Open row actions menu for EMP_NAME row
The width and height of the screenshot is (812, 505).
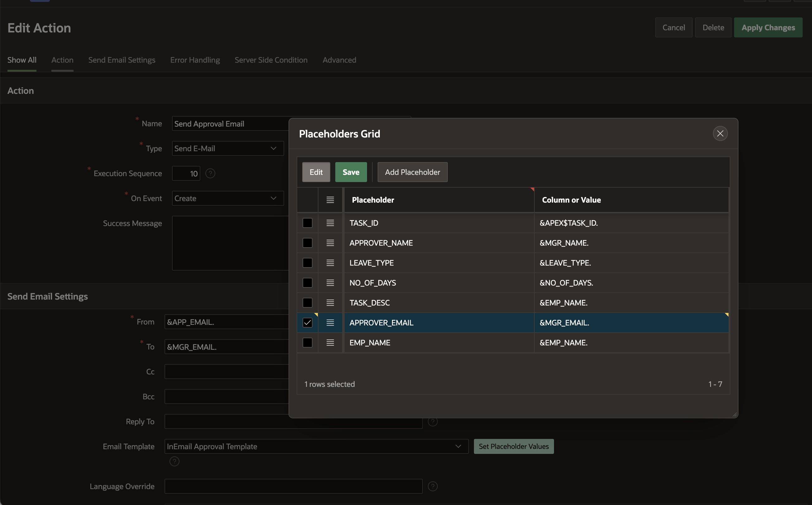[330, 343]
